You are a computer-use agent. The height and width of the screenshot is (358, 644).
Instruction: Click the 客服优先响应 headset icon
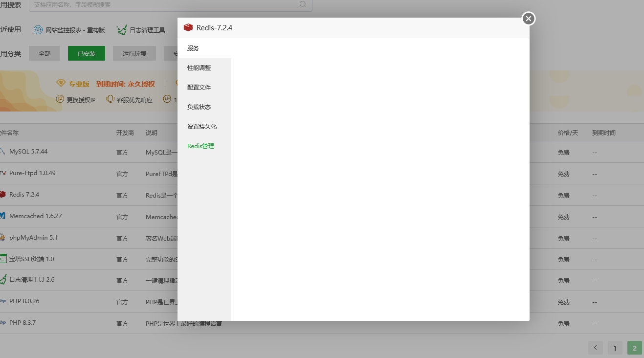click(110, 99)
